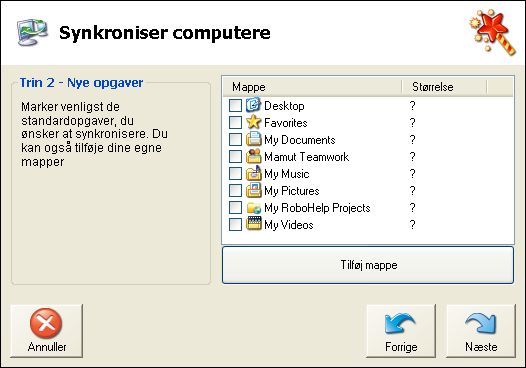Click the My Videos film icon

pos(253,224)
